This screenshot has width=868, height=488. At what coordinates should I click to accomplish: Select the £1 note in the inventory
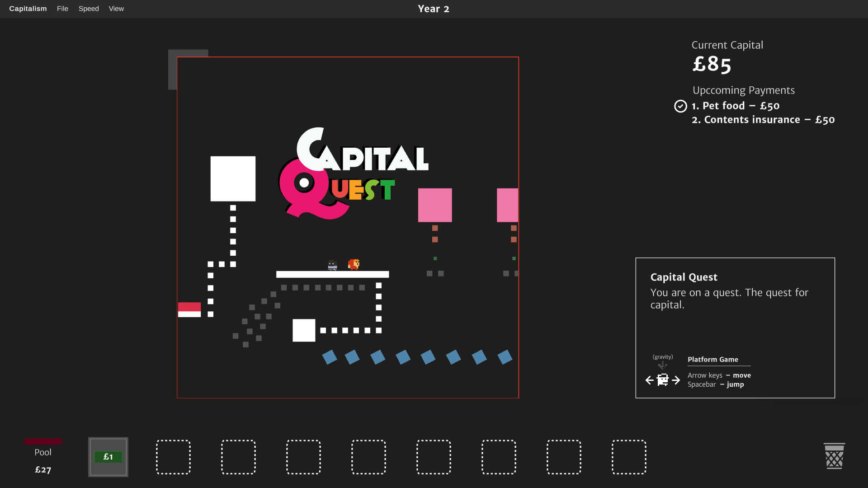[x=108, y=457]
